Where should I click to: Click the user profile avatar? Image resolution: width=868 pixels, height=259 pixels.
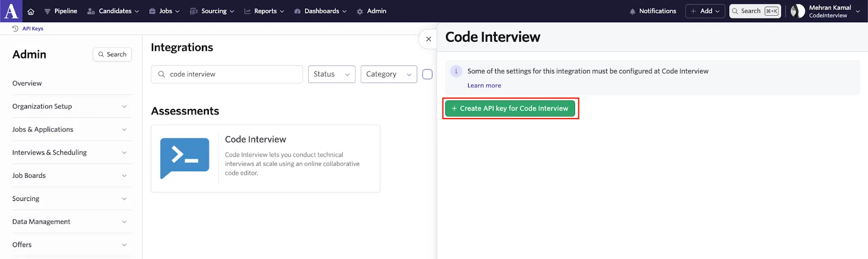pyautogui.click(x=797, y=11)
